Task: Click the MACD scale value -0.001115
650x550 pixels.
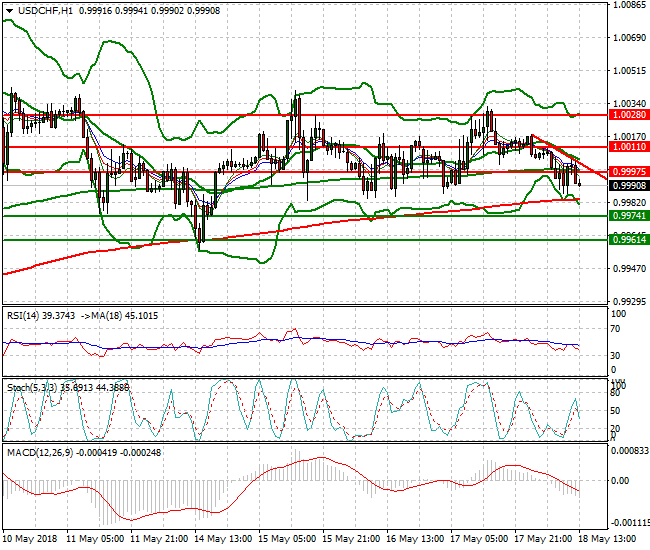Action: (x=630, y=522)
